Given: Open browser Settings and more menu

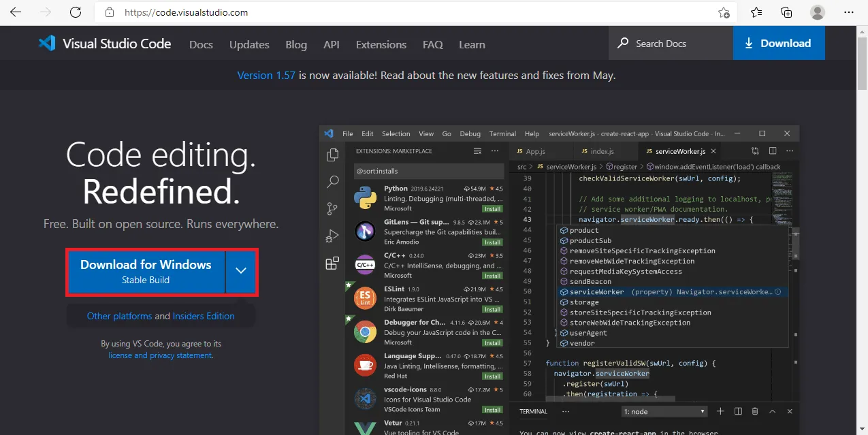Looking at the screenshot, I should (x=848, y=12).
